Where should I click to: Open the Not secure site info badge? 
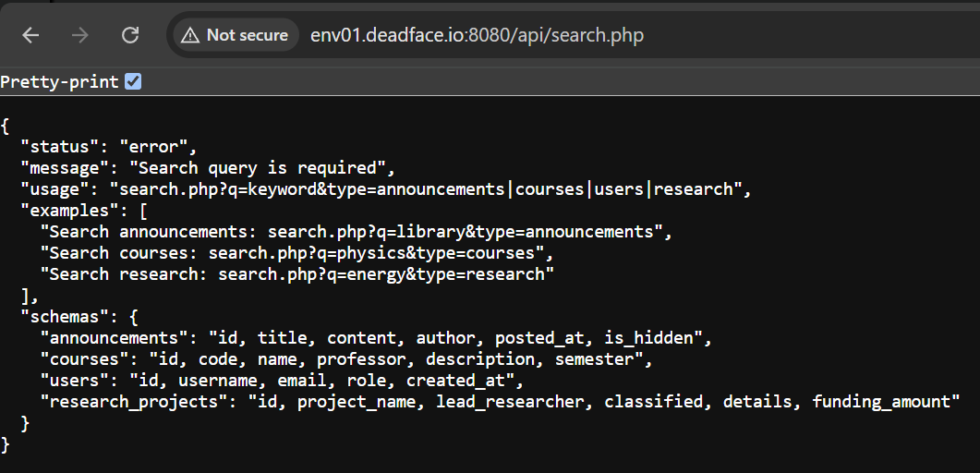pyautogui.click(x=235, y=35)
